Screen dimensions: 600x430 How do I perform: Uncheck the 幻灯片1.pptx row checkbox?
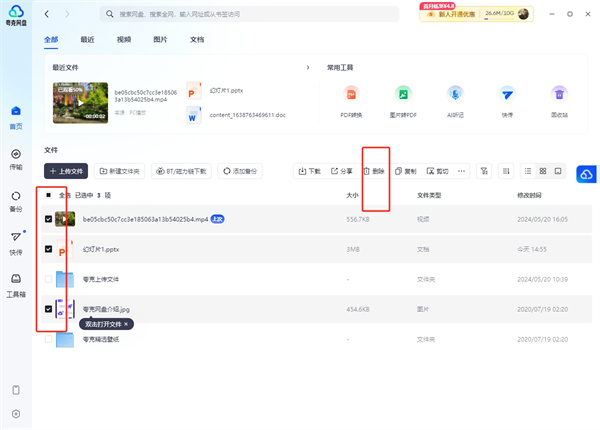pos(48,249)
